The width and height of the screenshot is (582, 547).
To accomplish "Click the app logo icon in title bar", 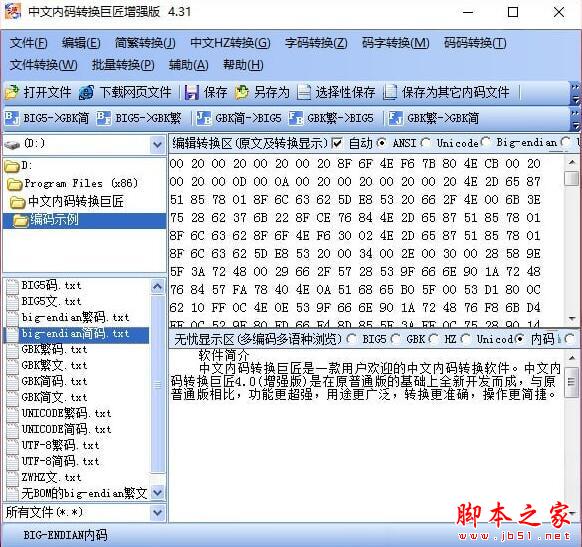I will tap(13, 12).
